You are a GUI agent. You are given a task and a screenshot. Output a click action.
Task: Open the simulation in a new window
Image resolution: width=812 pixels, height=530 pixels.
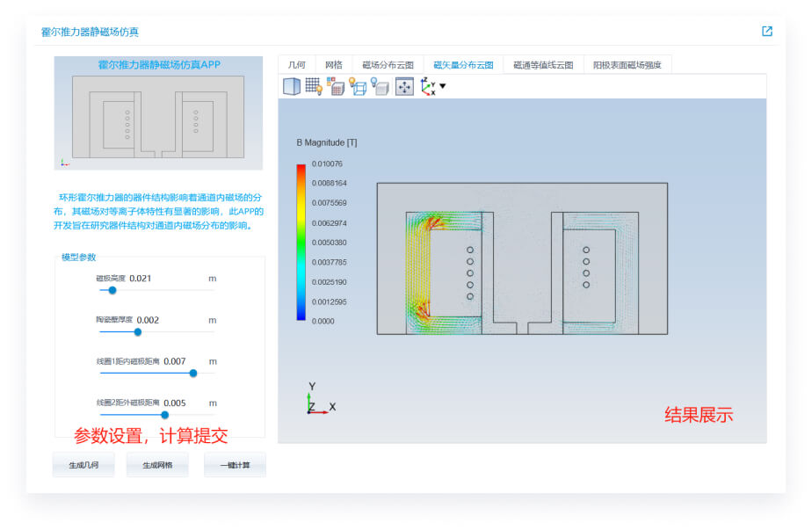click(x=766, y=29)
